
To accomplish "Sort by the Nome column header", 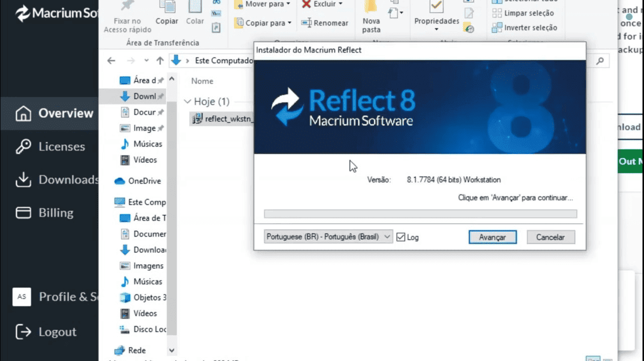I will tap(202, 81).
